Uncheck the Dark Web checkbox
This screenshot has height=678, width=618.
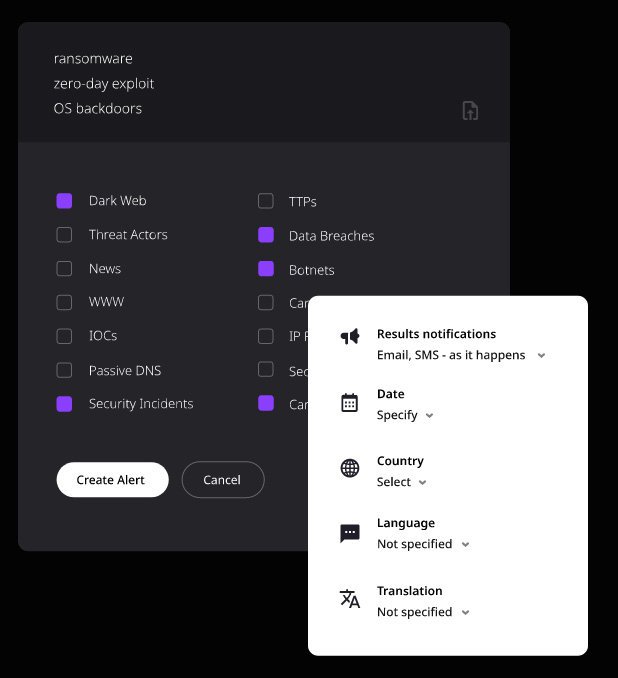click(x=64, y=201)
